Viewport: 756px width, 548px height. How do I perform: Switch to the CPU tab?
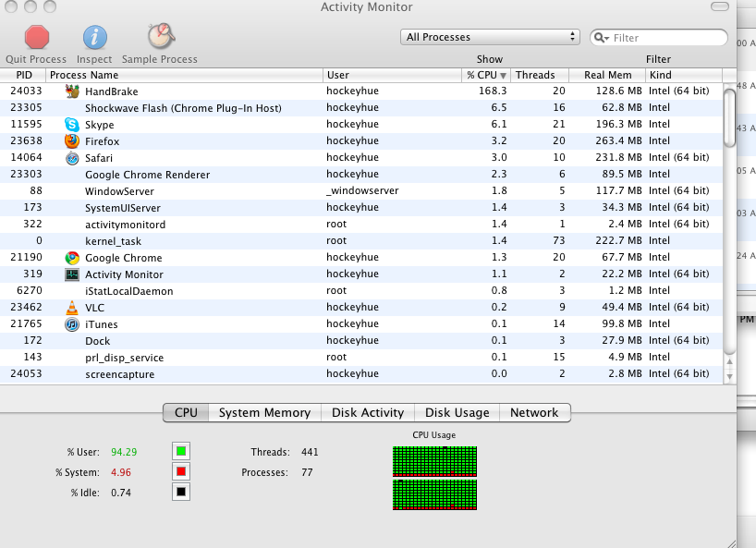[x=186, y=412]
